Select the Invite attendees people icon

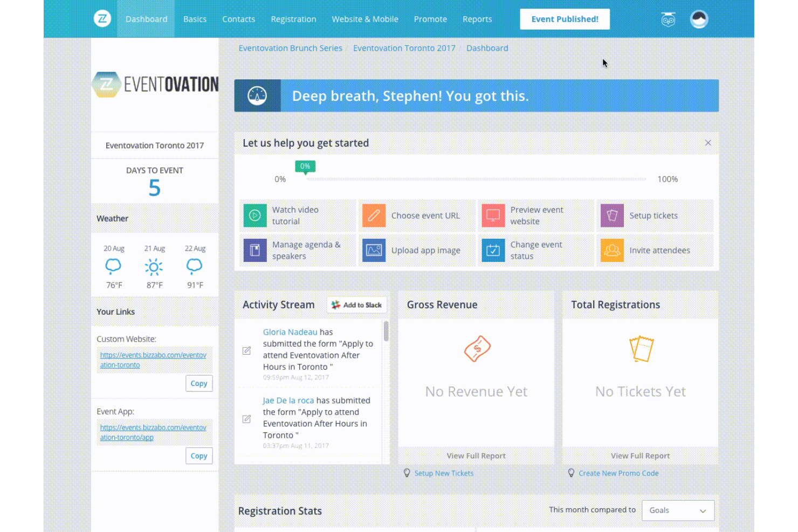coord(611,250)
